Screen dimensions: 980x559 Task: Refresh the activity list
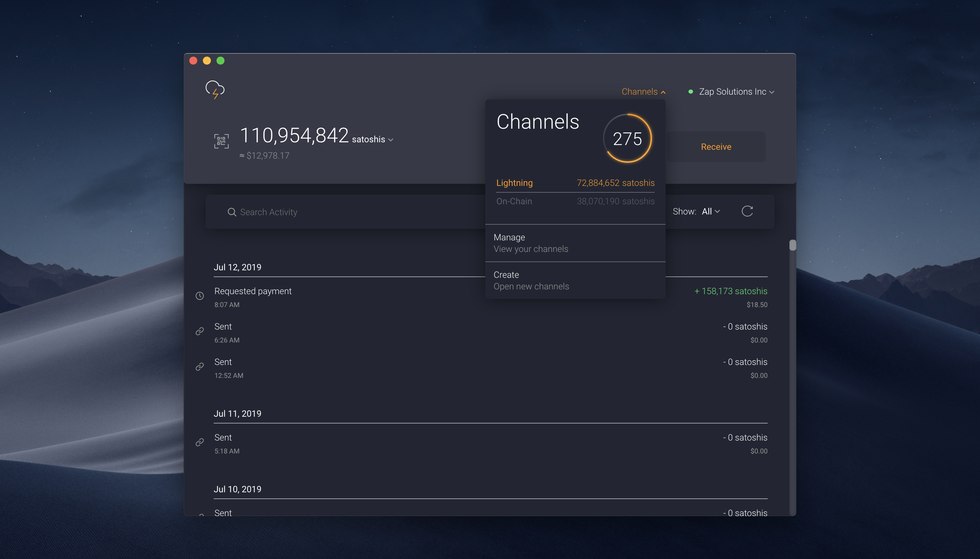click(748, 211)
